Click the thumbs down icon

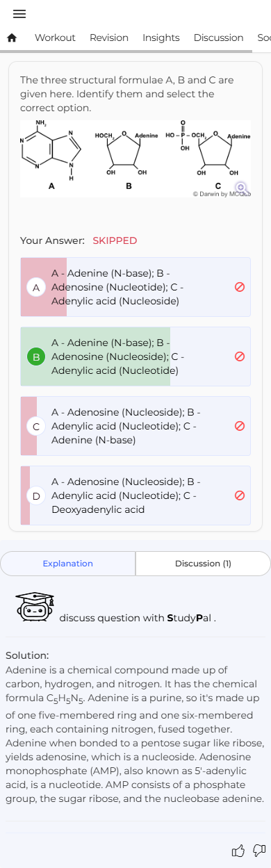tap(259, 851)
